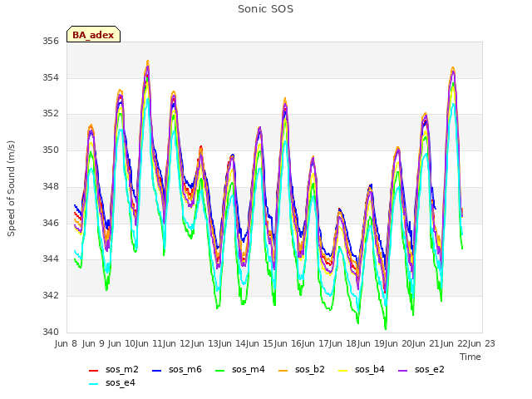Image resolution: width=532 pixels, height=399 pixels.
Task: Click the cyan sos_e4 legend color marker
Action: tap(93, 384)
